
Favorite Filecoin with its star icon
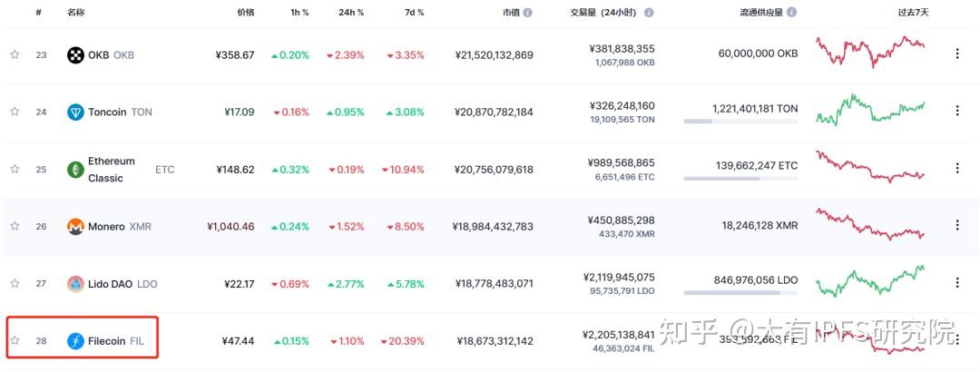15,341
